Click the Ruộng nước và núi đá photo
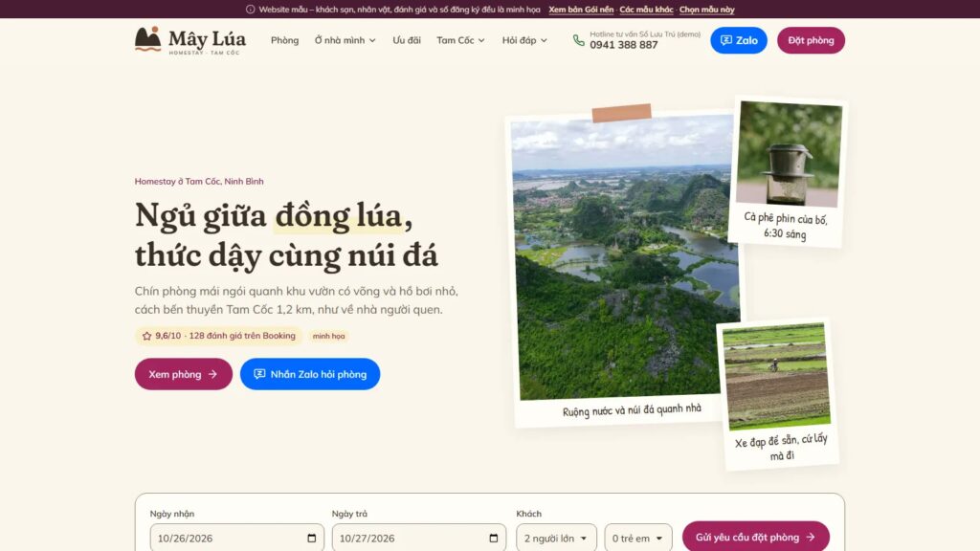Image resolution: width=980 pixels, height=551 pixels. click(x=624, y=257)
